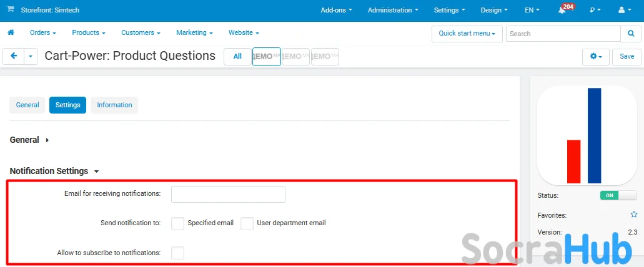Viewport: 644px width, 267px height.
Task: Click the storefront cart icon
Action: click(x=11, y=10)
